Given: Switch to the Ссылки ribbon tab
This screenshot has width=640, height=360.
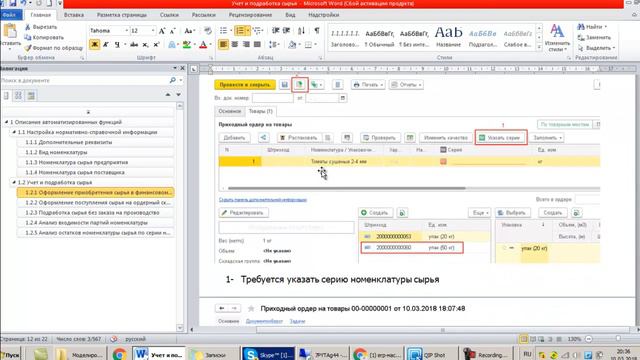Looking at the screenshot, I should pos(169,15).
